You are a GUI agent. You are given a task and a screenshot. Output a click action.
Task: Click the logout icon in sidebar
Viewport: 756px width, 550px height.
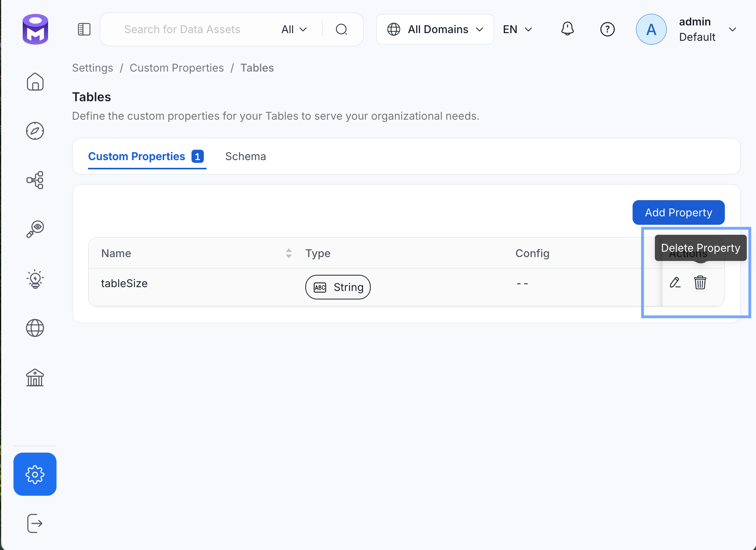click(x=35, y=523)
